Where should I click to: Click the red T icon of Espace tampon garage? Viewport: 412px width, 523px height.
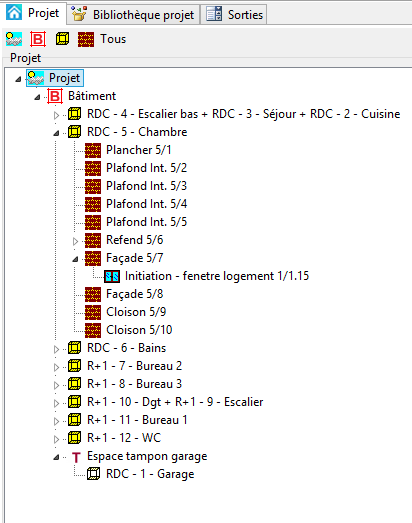pos(76,457)
